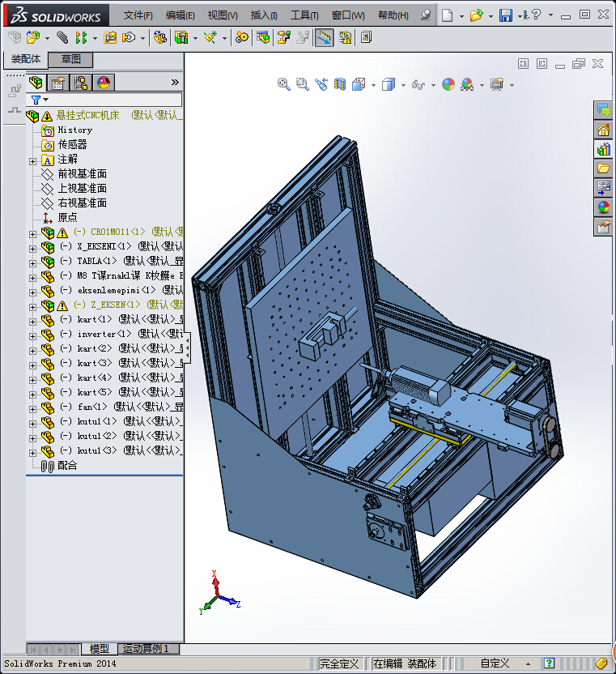Click the pin icon beside Help menu

tap(425, 15)
